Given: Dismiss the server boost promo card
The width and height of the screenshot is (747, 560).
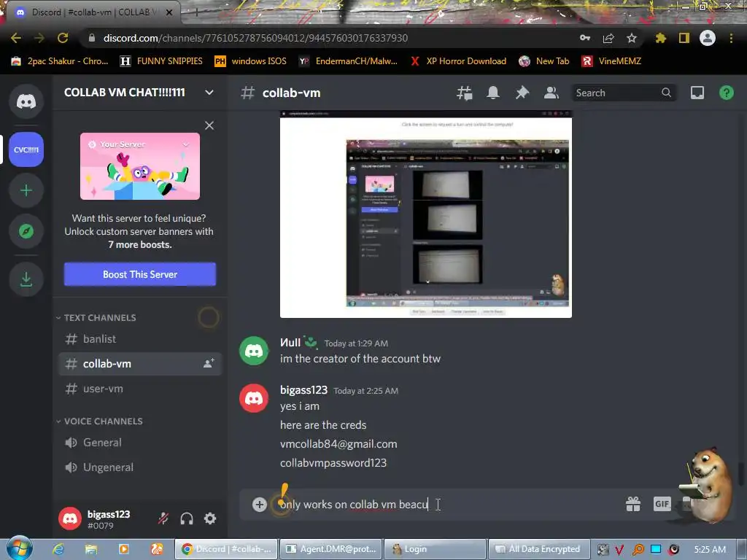Looking at the screenshot, I should click(x=209, y=125).
